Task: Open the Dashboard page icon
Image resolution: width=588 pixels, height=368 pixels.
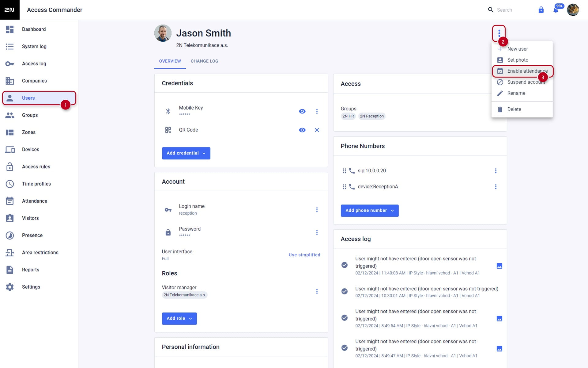Action: coord(10,29)
